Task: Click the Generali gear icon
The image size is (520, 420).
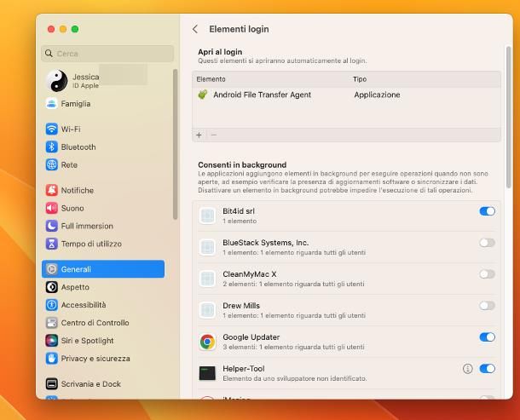Action: [51, 269]
